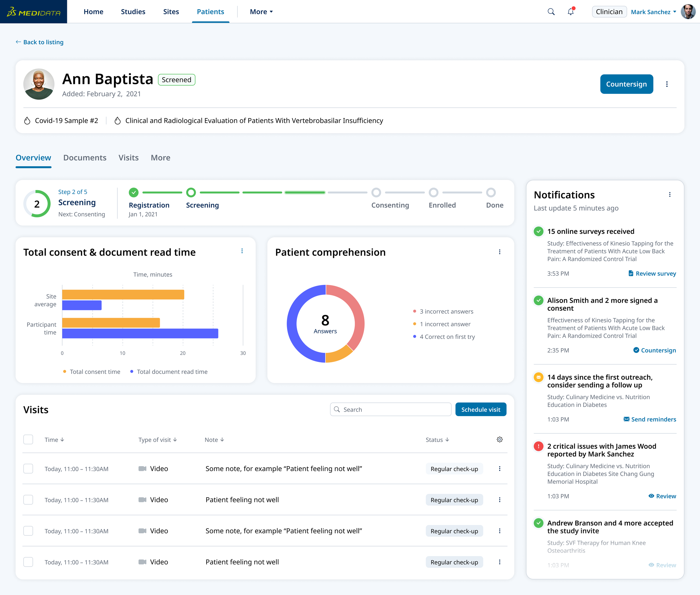Image resolution: width=700 pixels, height=595 pixels.
Task: Open the notifications bell icon
Action: tap(570, 12)
